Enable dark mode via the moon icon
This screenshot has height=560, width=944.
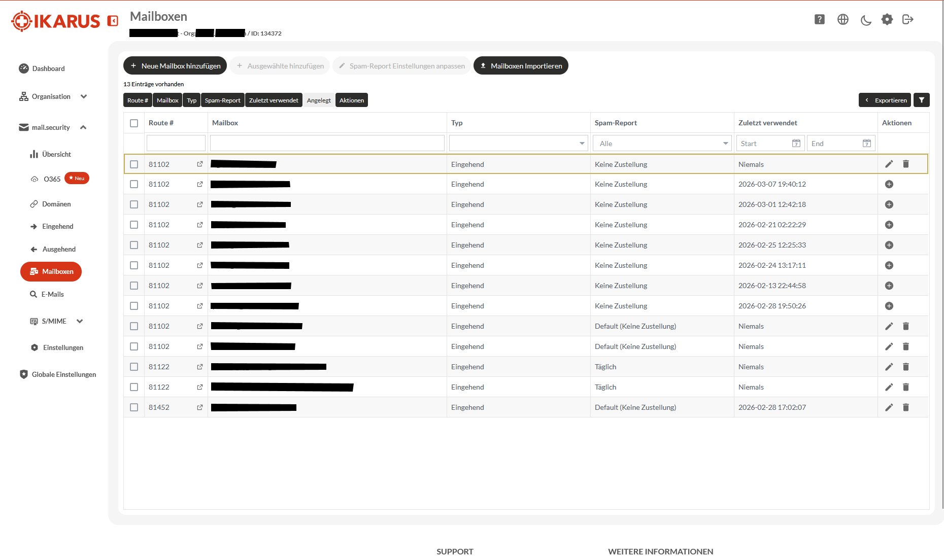(x=866, y=19)
